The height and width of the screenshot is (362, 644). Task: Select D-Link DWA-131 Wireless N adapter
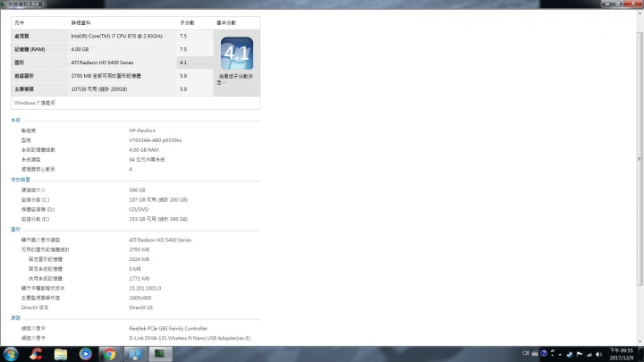coord(190,338)
